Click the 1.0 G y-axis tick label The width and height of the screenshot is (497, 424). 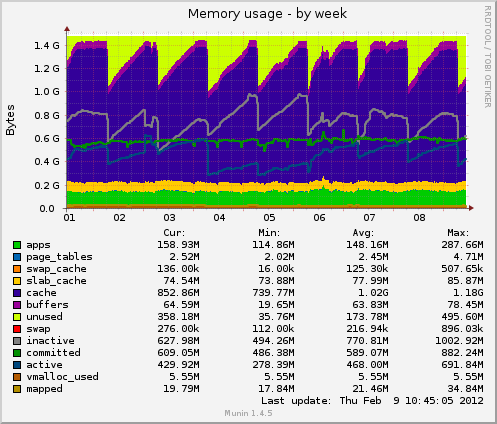point(47,92)
